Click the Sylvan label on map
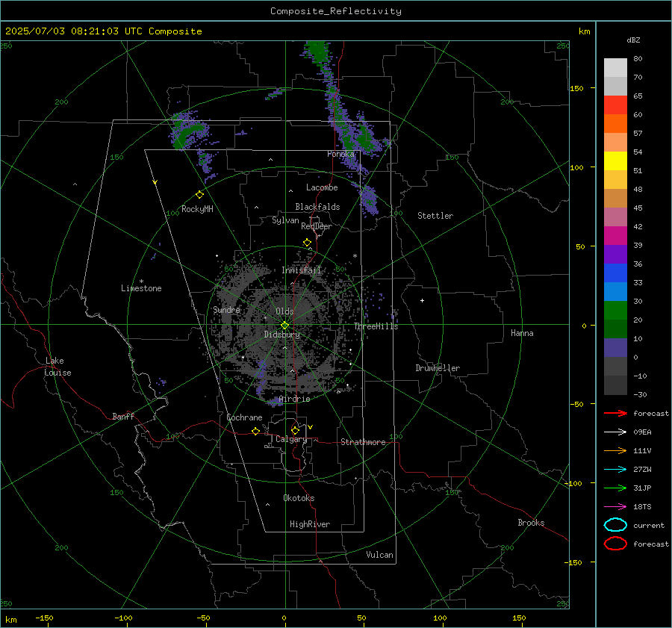Image resolution: width=672 pixels, height=628 pixels. pos(285,220)
